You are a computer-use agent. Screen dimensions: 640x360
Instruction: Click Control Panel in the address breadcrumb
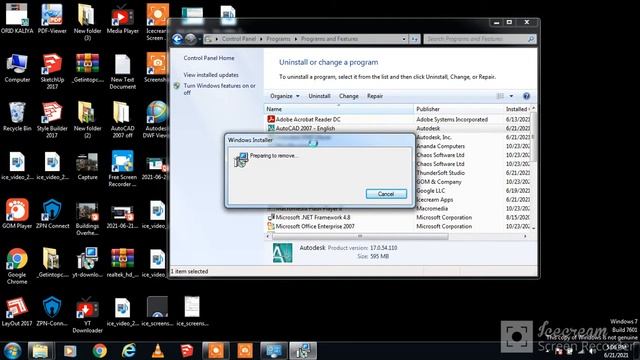239,39
